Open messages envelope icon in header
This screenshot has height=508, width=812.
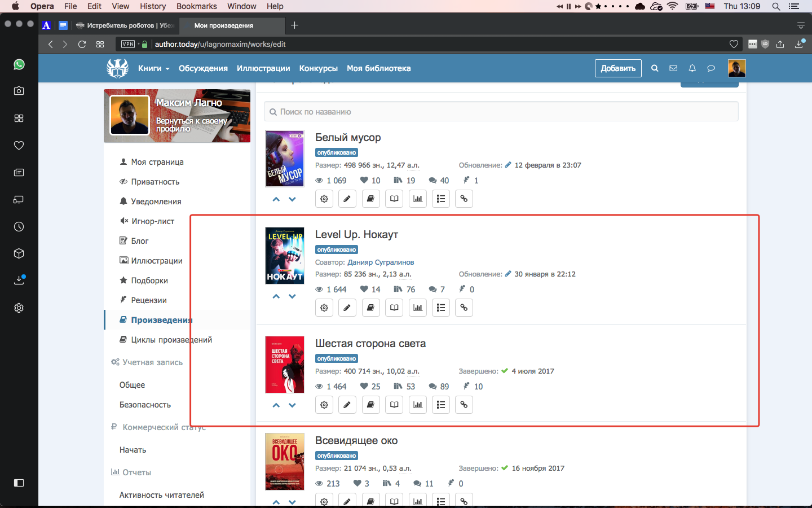point(673,68)
